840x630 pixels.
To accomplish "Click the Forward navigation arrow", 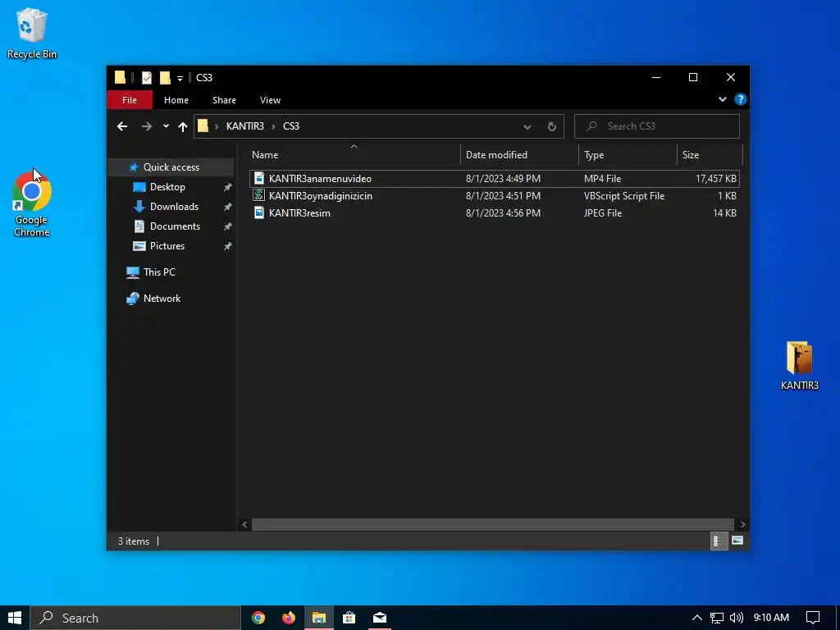I will point(146,126).
